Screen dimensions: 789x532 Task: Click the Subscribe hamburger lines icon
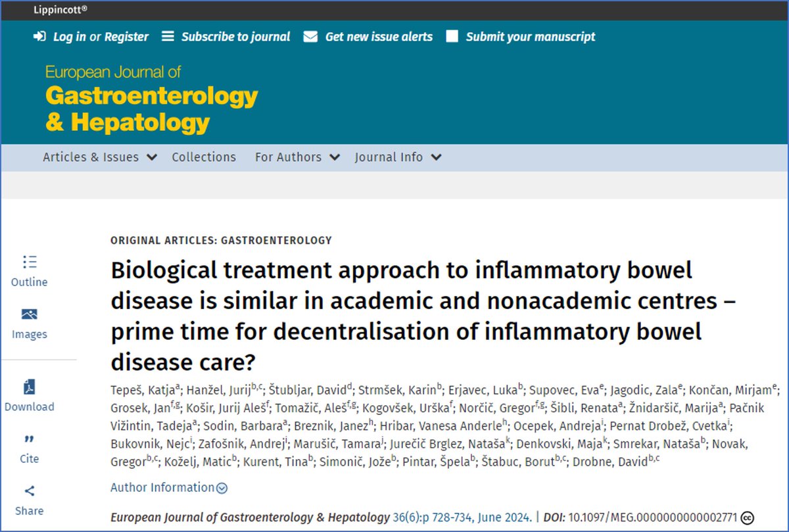[x=168, y=37]
